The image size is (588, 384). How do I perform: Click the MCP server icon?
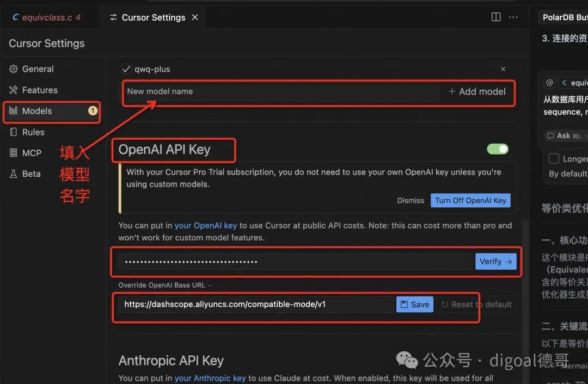pos(14,153)
